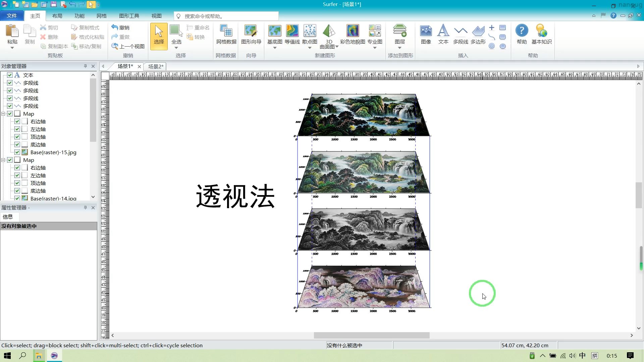Open the 粘贴 dropdown arrow
The height and width of the screenshot is (362, 644).
(x=12, y=48)
